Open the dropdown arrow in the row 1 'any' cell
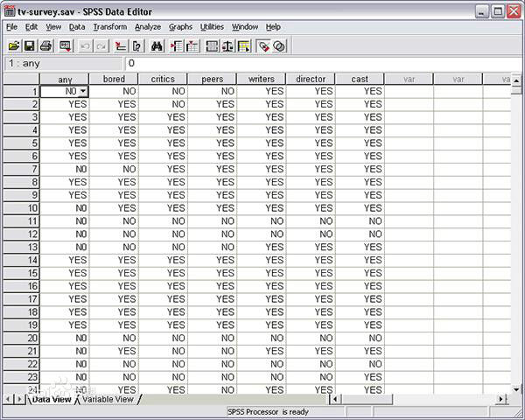 tap(83, 91)
